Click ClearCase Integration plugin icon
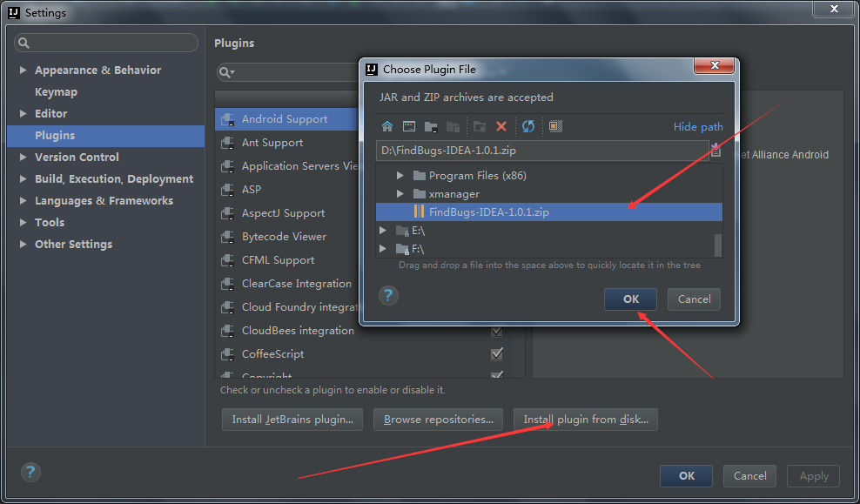The width and height of the screenshot is (860, 504). [x=227, y=284]
